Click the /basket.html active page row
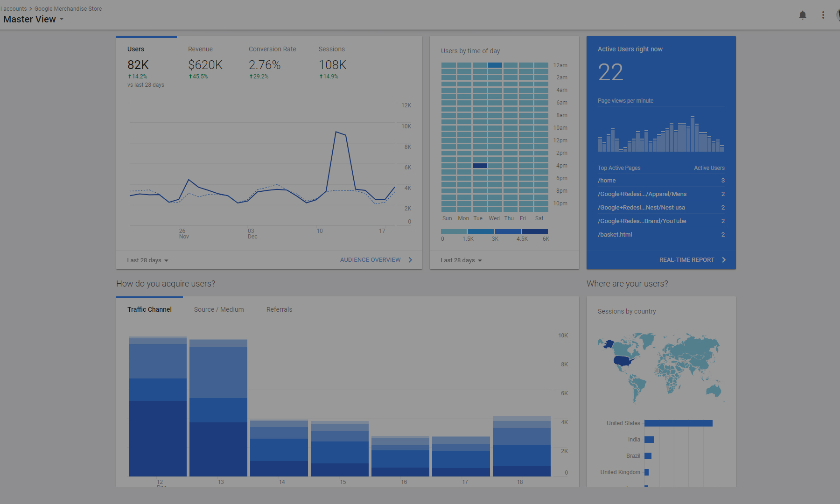 tap(661, 235)
